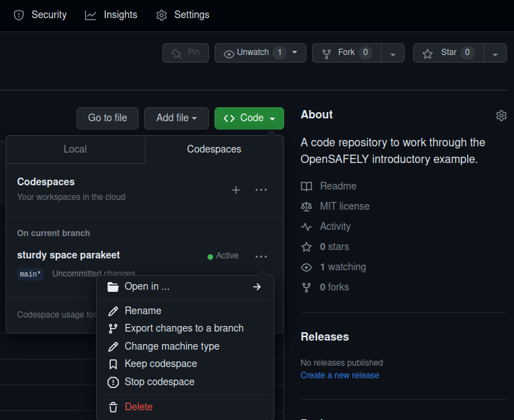This screenshot has width=514, height=420.
Task: Choose Delete in codespace menu
Action: tap(138, 407)
